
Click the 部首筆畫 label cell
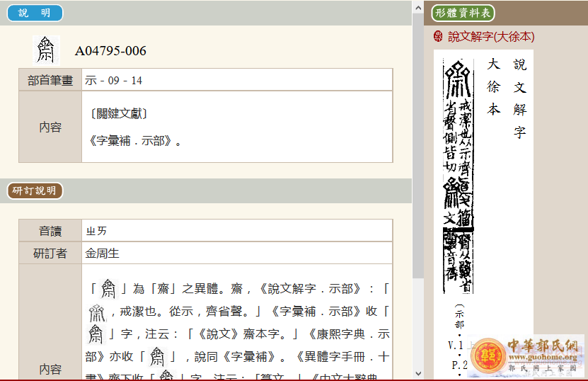click(x=50, y=80)
